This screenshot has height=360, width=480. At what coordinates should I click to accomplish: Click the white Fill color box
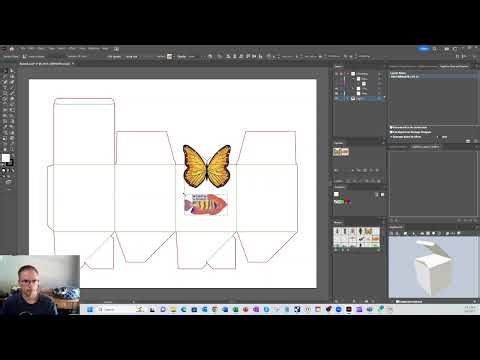pyautogui.click(x=6, y=158)
